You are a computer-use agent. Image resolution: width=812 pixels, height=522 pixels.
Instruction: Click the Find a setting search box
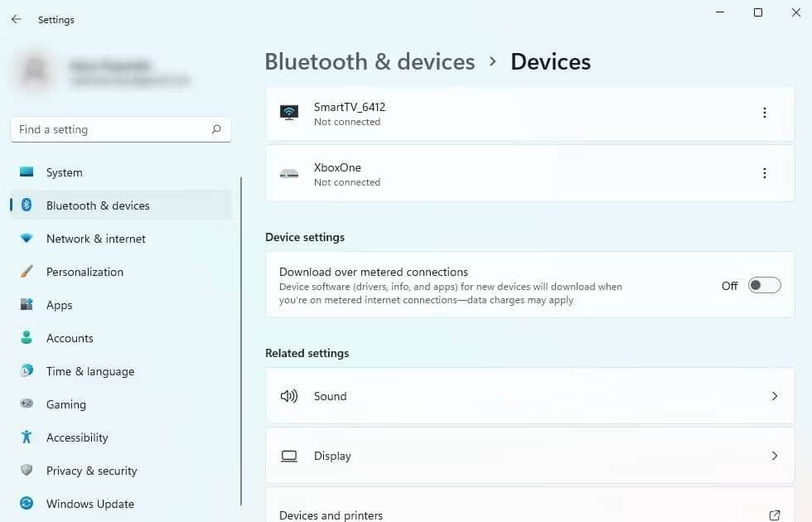click(121, 129)
